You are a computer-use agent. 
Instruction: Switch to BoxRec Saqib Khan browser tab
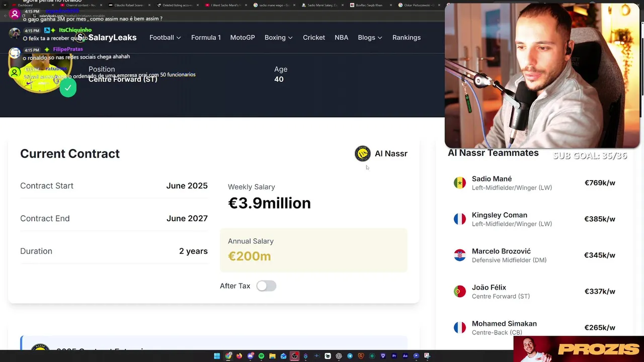pyautogui.click(x=370, y=5)
